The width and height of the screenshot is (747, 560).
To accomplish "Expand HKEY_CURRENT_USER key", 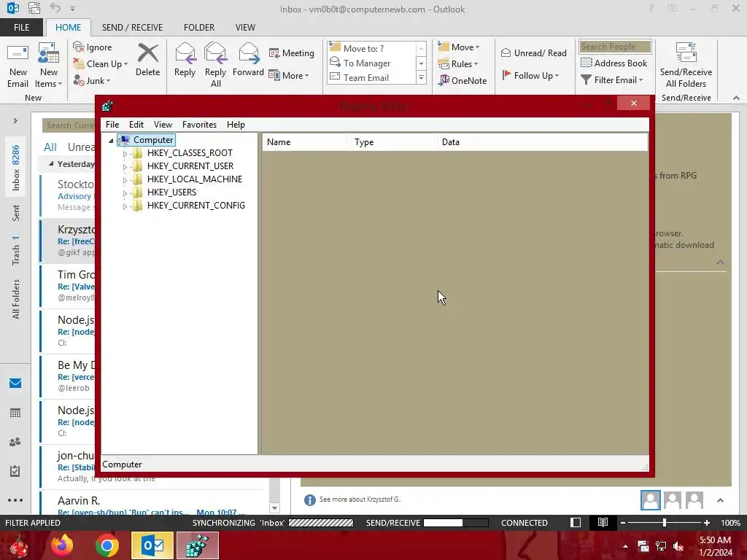I will click(x=125, y=167).
